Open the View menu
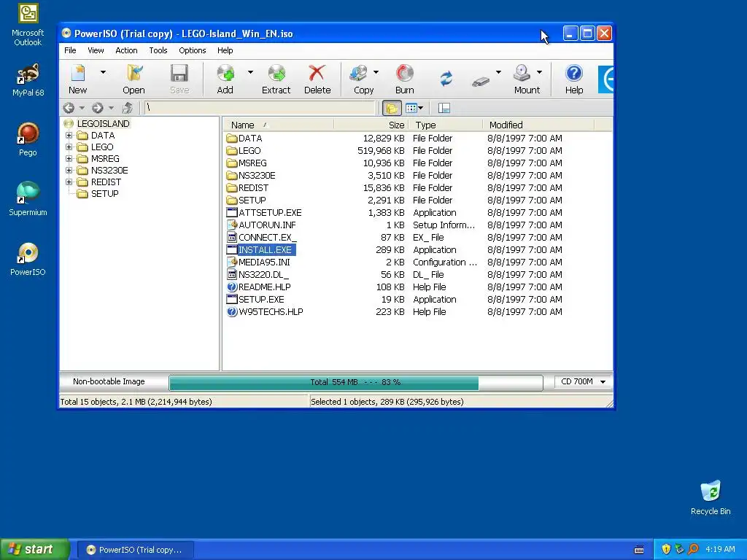This screenshot has height=560, width=747. tap(96, 50)
